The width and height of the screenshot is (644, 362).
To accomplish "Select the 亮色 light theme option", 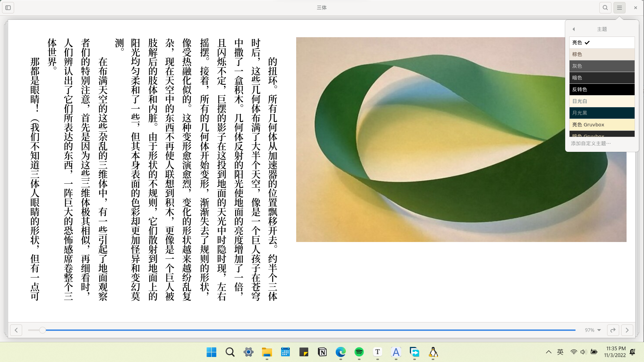I will [x=602, y=43].
